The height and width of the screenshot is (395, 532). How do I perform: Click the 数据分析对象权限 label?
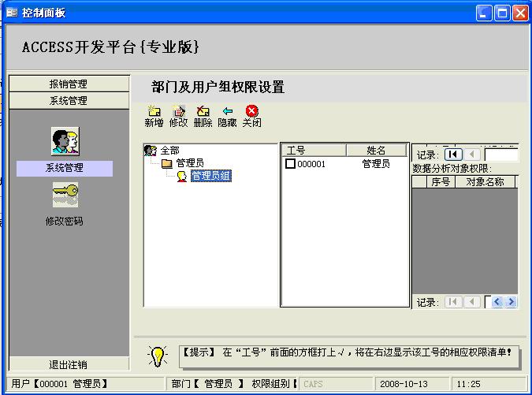coord(452,168)
